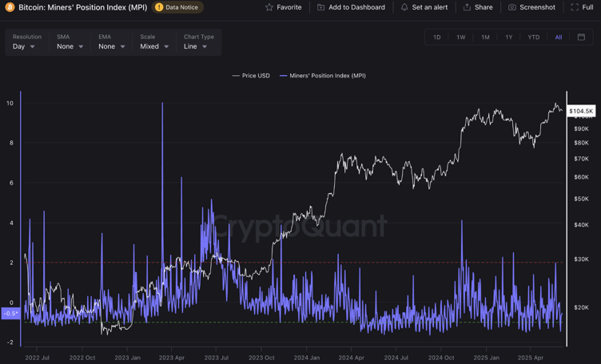The width and height of the screenshot is (601, 364).
Task: Click Add to Dashboard text
Action: (x=356, y=7)
